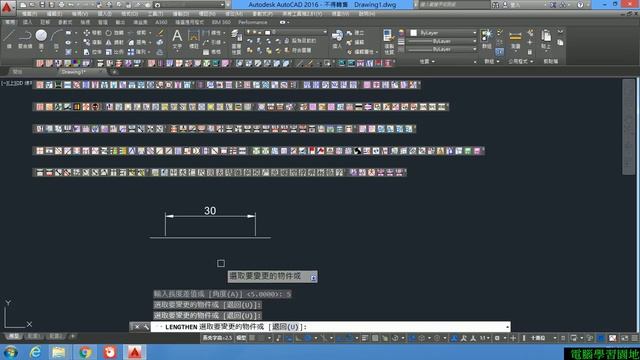This screenshot has height=360, width=640.
Task: Click the Paste clipboard icon
Action: point(546,37)
